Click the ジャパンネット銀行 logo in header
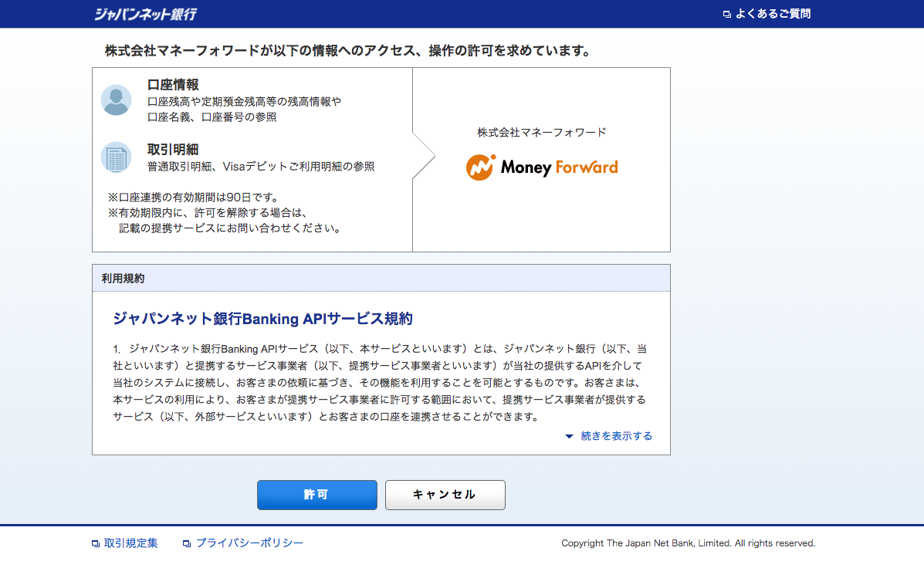The width and height of the screenshot is (924, 568). 146,14
